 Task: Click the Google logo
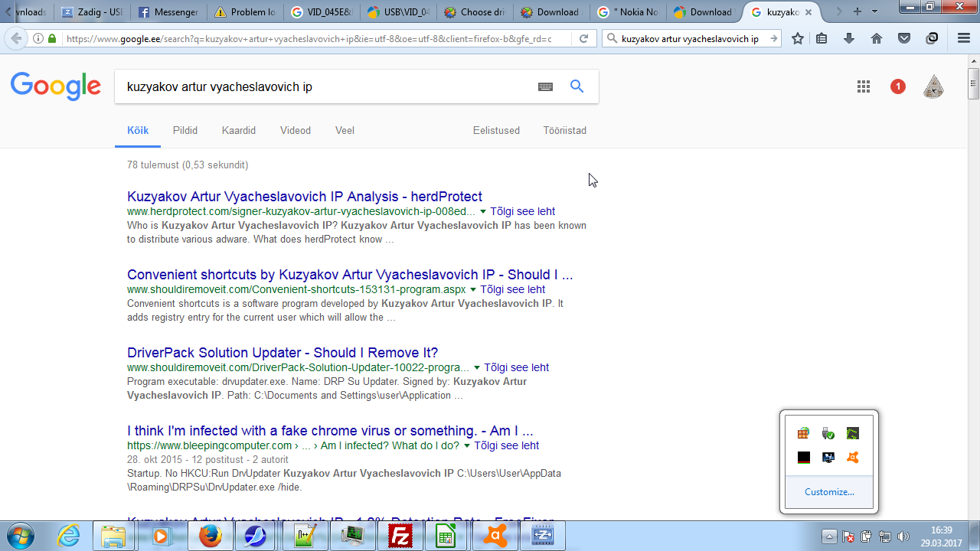(x=56, y=86)
